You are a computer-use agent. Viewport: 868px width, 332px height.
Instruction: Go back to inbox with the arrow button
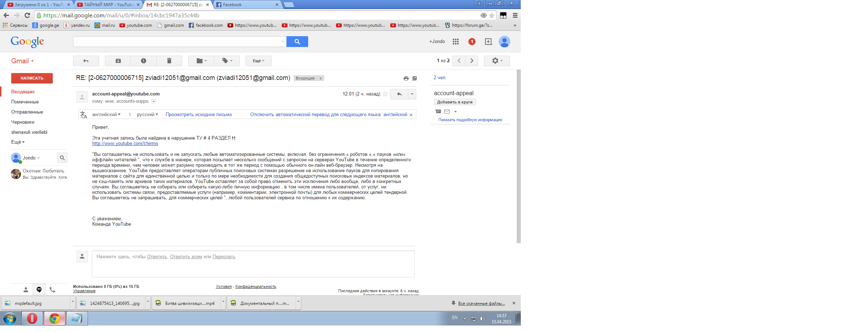click(x=86, y=61)
